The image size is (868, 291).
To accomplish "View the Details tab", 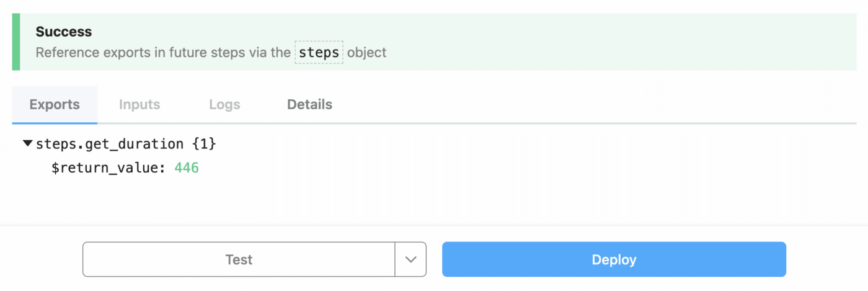I will pos(309,105).
